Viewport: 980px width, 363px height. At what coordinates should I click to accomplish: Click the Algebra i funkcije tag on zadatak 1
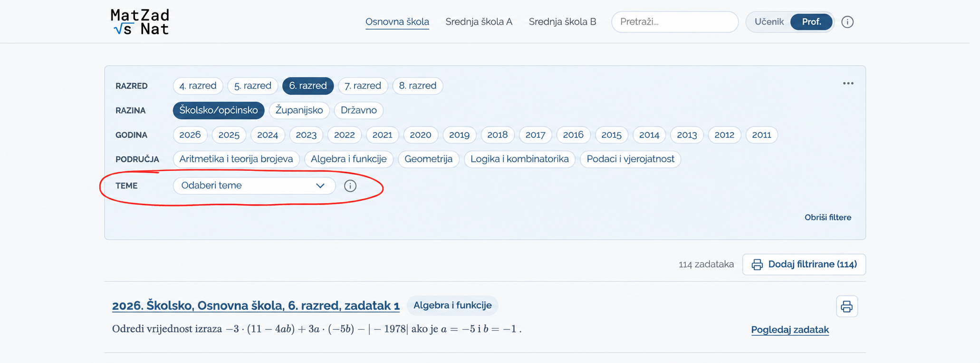tap(452, 305)
